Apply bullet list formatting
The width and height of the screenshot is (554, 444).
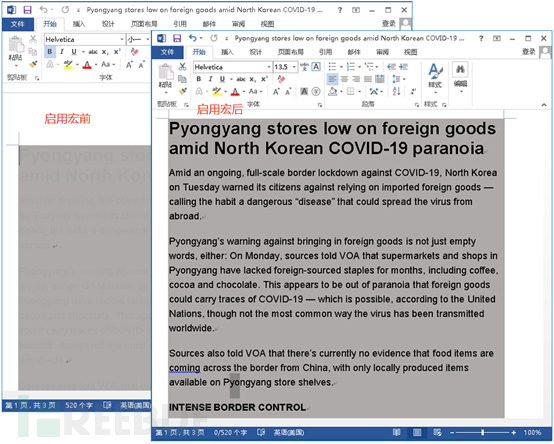[332, 66]
